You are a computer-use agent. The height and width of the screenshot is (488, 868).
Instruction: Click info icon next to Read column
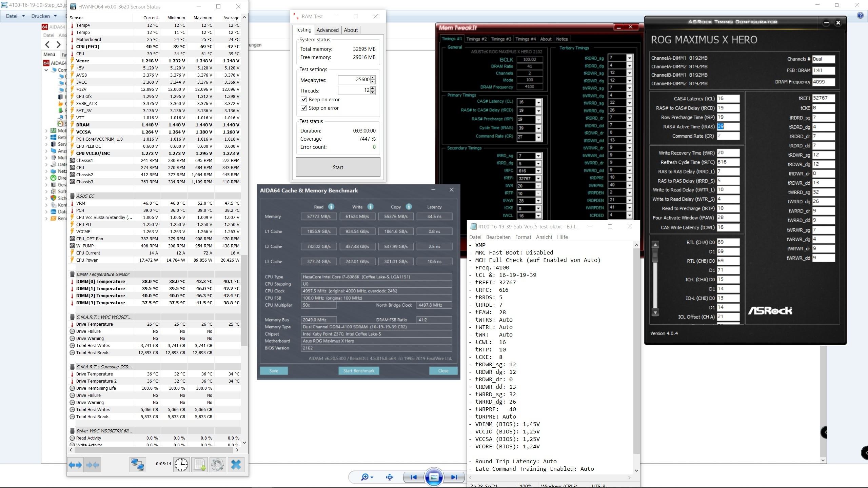click(x=331, y=207)
